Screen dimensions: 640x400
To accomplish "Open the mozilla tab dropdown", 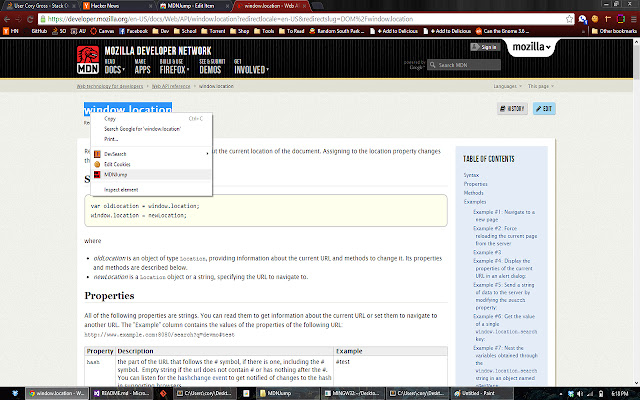I will click(531, 47).
